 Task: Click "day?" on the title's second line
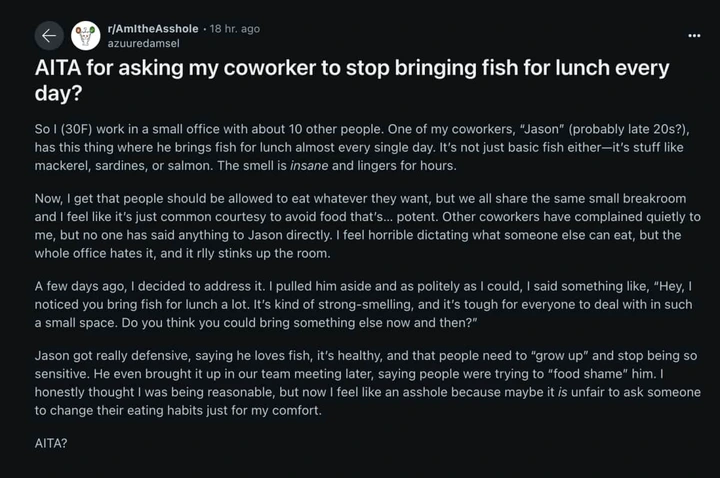(58, 93)
